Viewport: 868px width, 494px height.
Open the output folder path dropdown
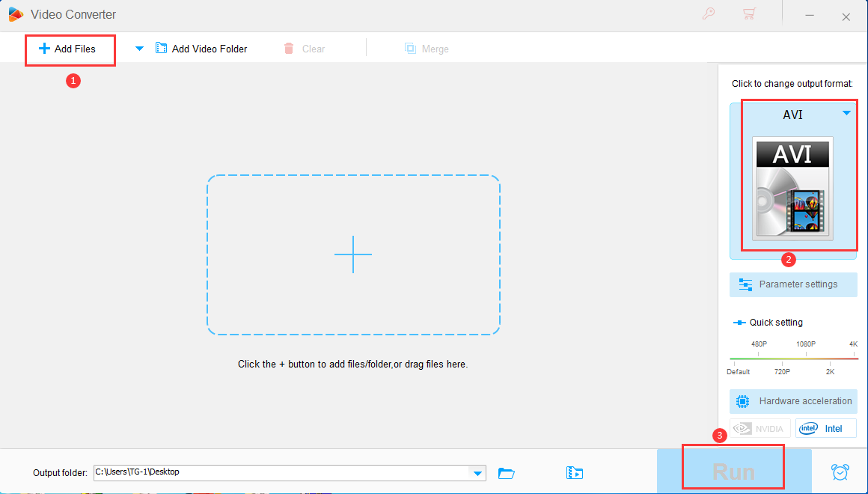pos(477,472)
